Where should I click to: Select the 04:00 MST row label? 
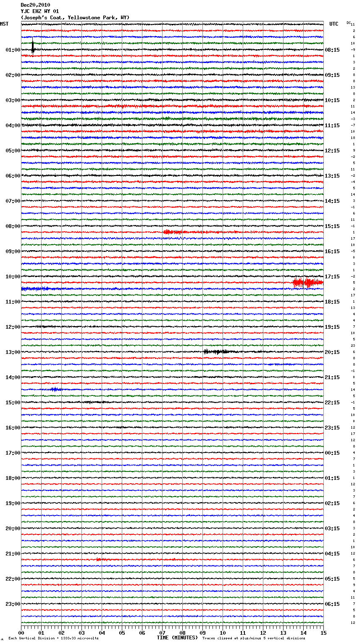tap(13, 126)
